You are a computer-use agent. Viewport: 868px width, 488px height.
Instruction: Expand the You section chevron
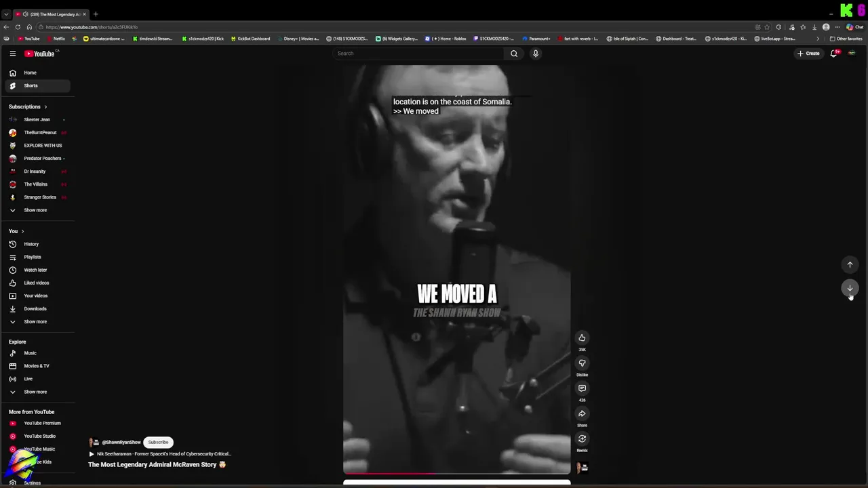point(22,231)
